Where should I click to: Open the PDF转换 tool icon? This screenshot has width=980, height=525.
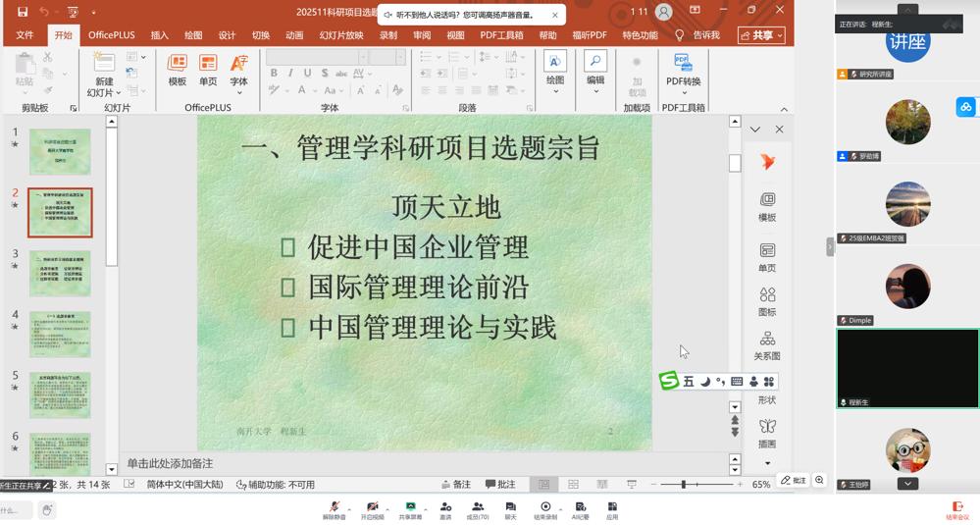[x=683, y=74]
